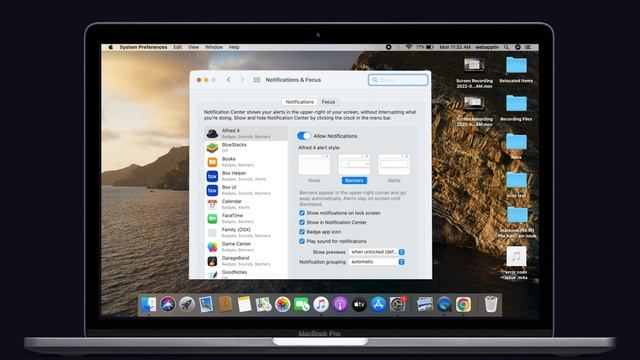Click the battery icon in menu bar
This screenshot has width=640, height=360.
[x=429, y=47]
